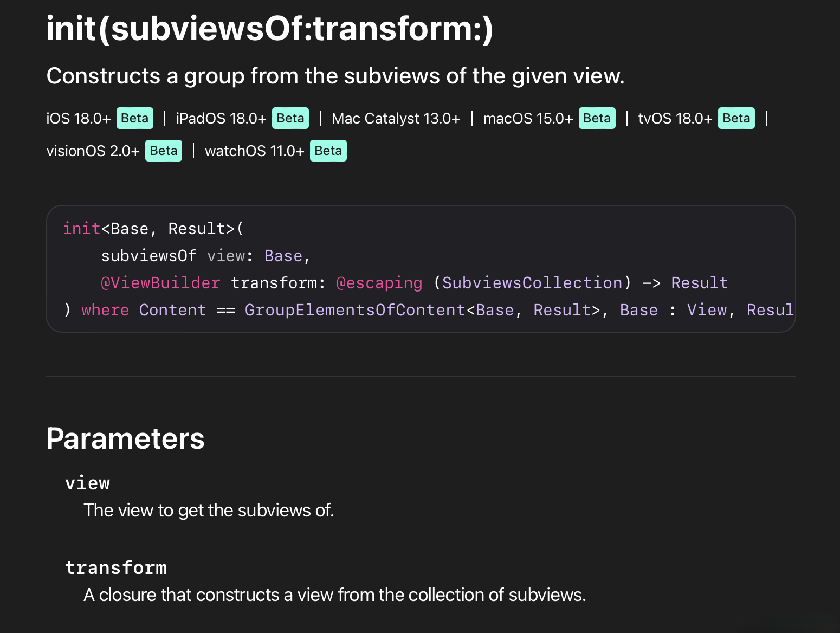Screen dimensions: 840x633
Task: Open the Content link in where clause
Action: pyautogui.click(x=172, y=310)
